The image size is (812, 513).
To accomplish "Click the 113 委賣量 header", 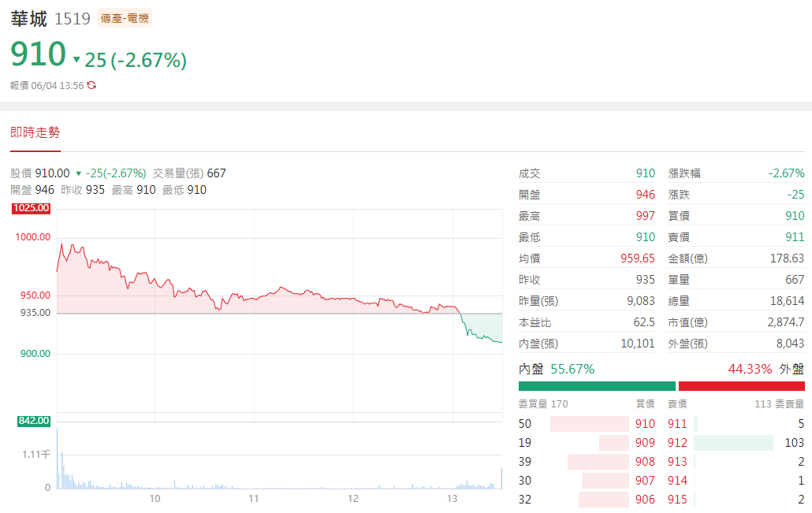I will pos(780,404).
